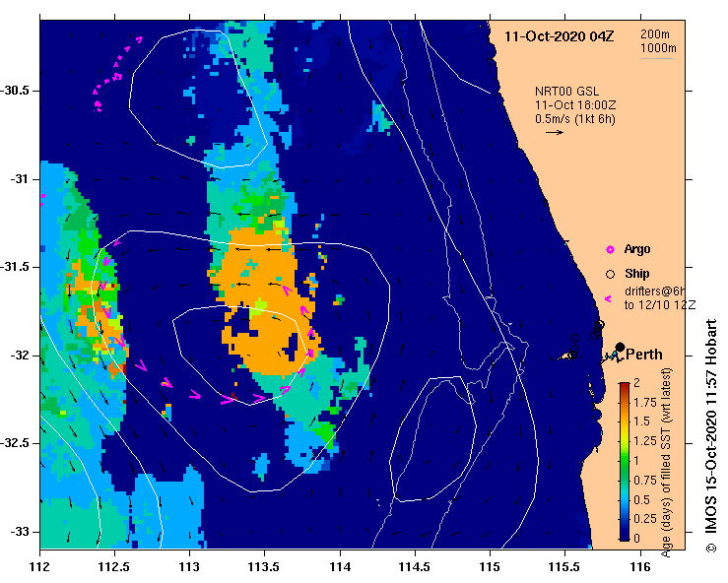Click the colorbar value 0.75
This screenshot has width=728, height=583.
[x=645, y=481]
